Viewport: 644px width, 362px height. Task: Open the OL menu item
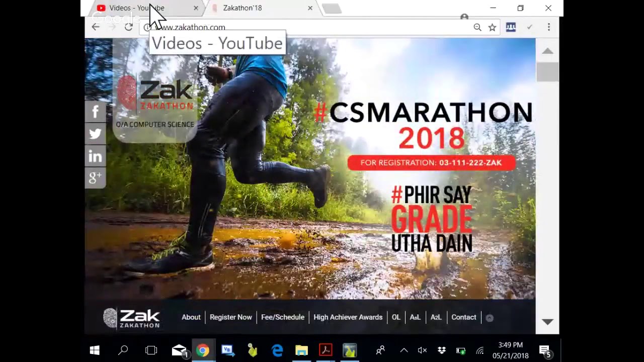pyautogui.click(x=396, y=317)
